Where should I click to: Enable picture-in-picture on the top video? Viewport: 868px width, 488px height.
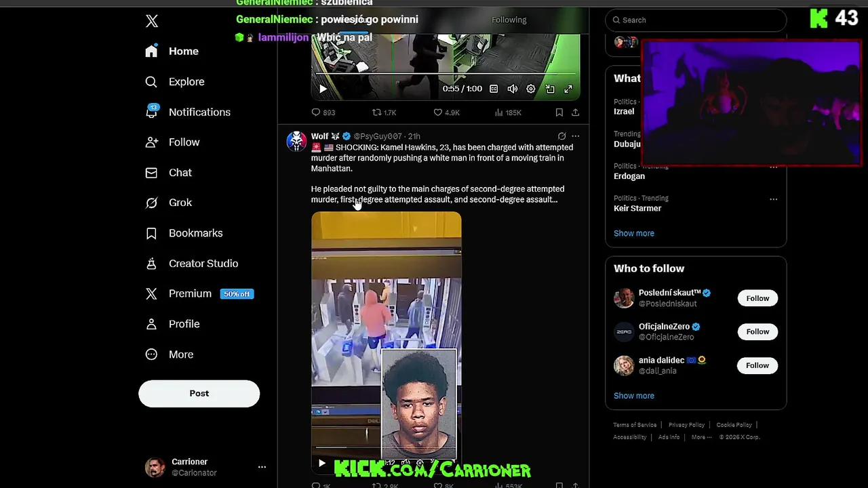(550, 89)
